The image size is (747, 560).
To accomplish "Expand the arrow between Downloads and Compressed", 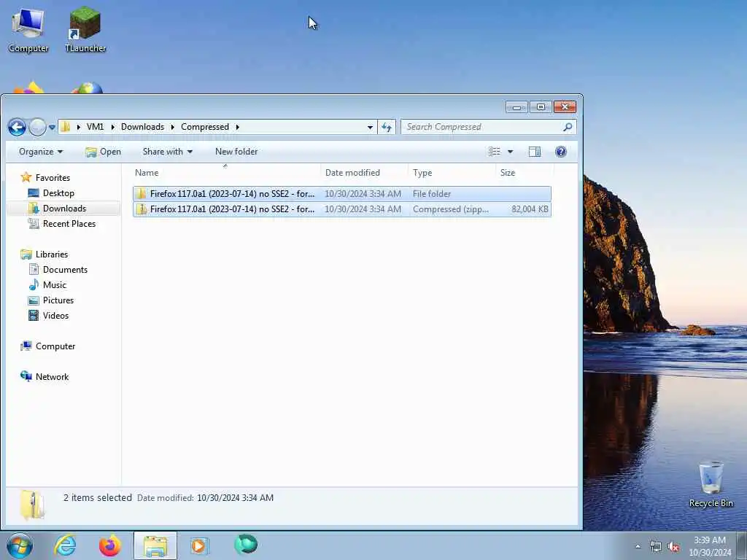I will point(172,127).
